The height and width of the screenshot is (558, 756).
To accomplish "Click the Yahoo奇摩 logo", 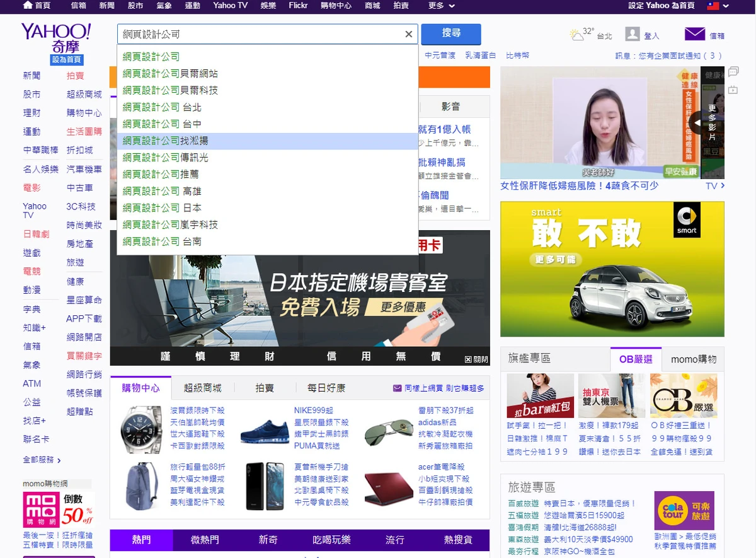I will [56, 38].
